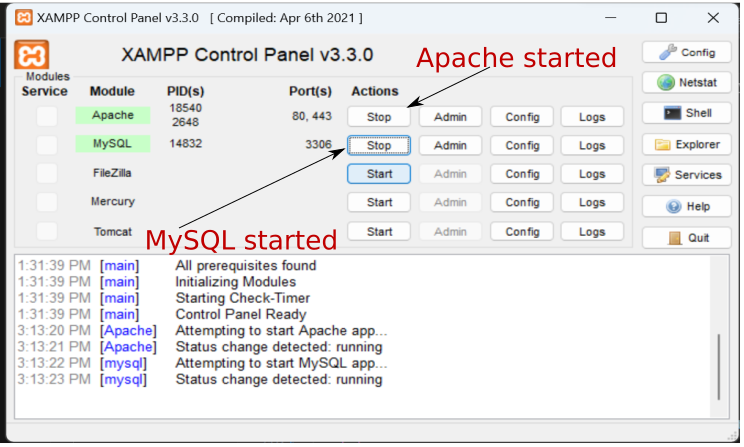Toggle the Mercury service checkbox

(47, 202)
